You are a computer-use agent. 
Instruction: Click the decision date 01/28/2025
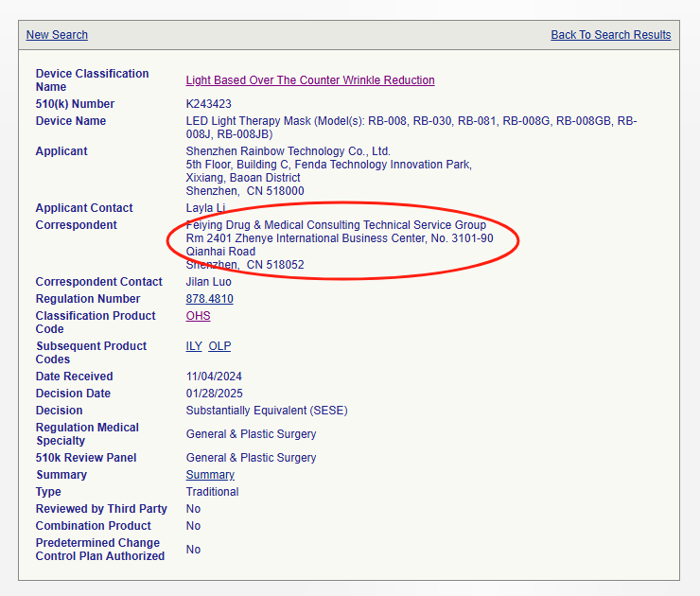[214, 394]
